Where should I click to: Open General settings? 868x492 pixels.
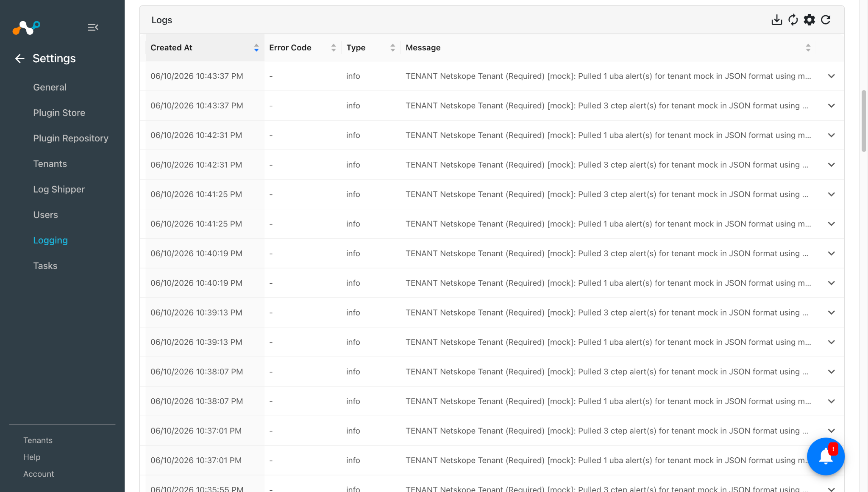tap(50, 87)
